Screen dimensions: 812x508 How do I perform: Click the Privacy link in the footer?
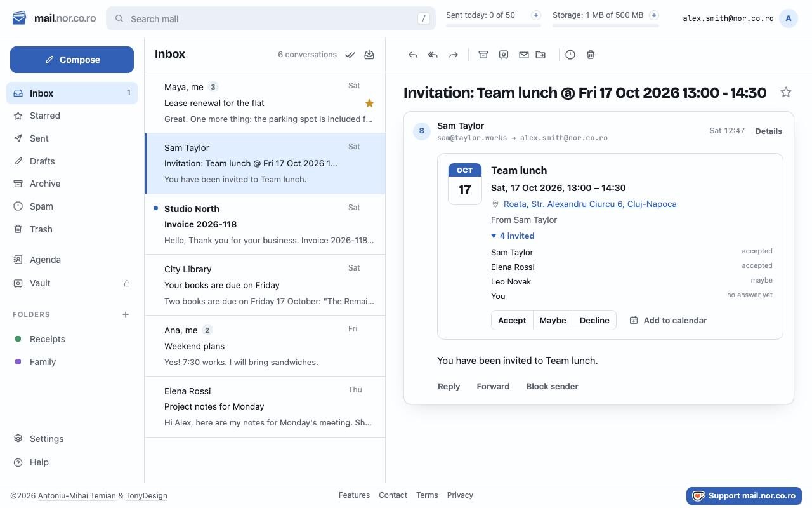point(460,495)
